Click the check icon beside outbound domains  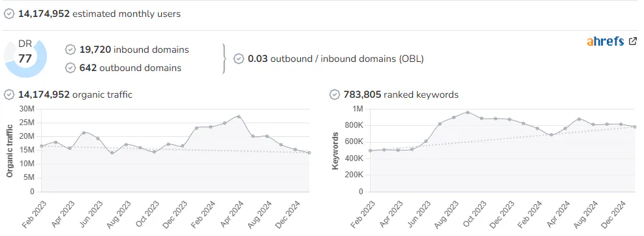pos(70,68)
